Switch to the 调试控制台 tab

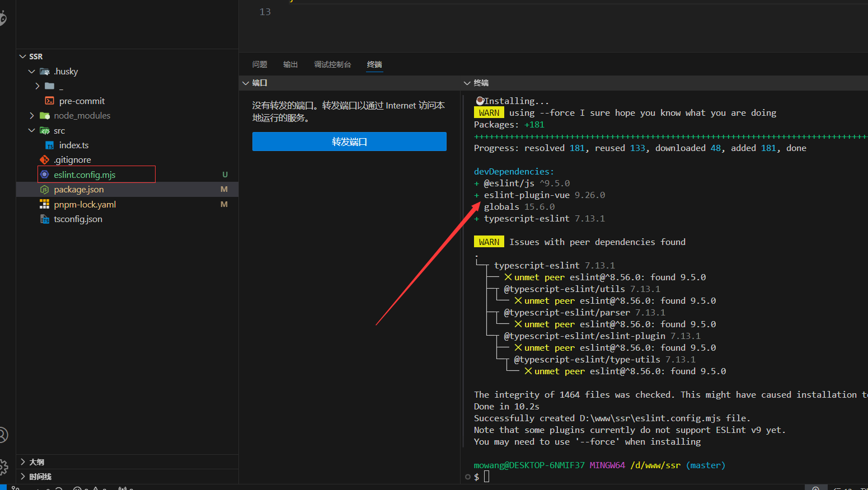click(332, 64)
